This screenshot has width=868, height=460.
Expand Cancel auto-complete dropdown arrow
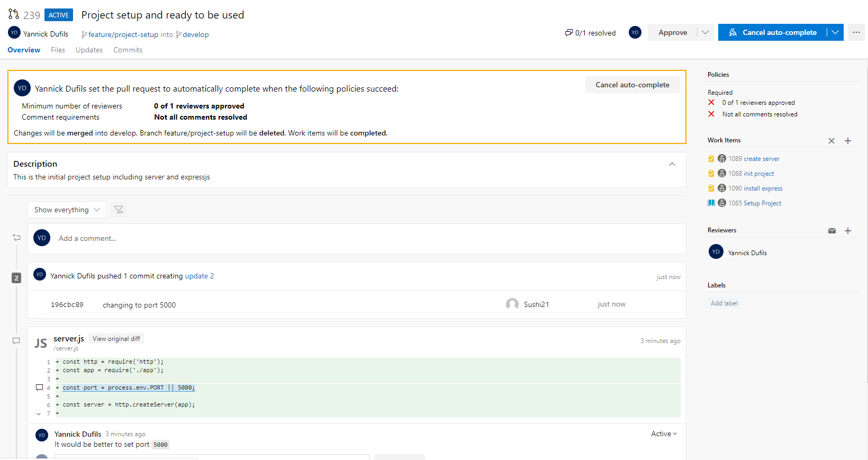click(x=835, y=32)
